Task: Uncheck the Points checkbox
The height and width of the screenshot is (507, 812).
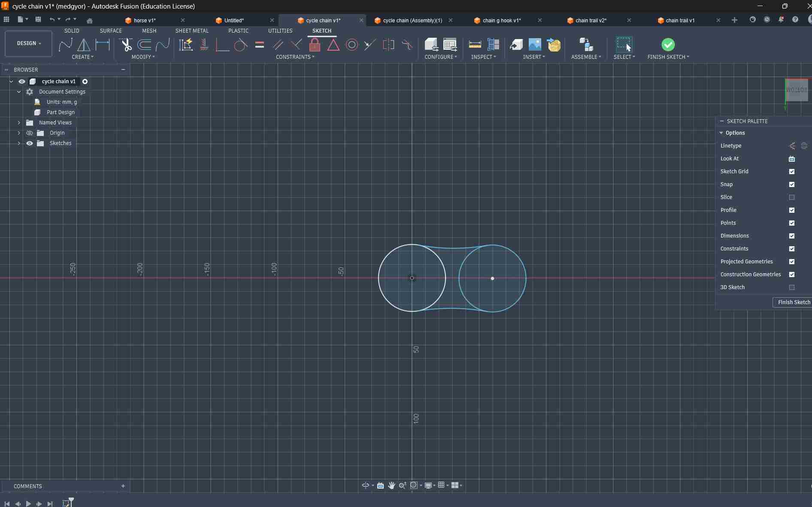Action: click(792, 223)
